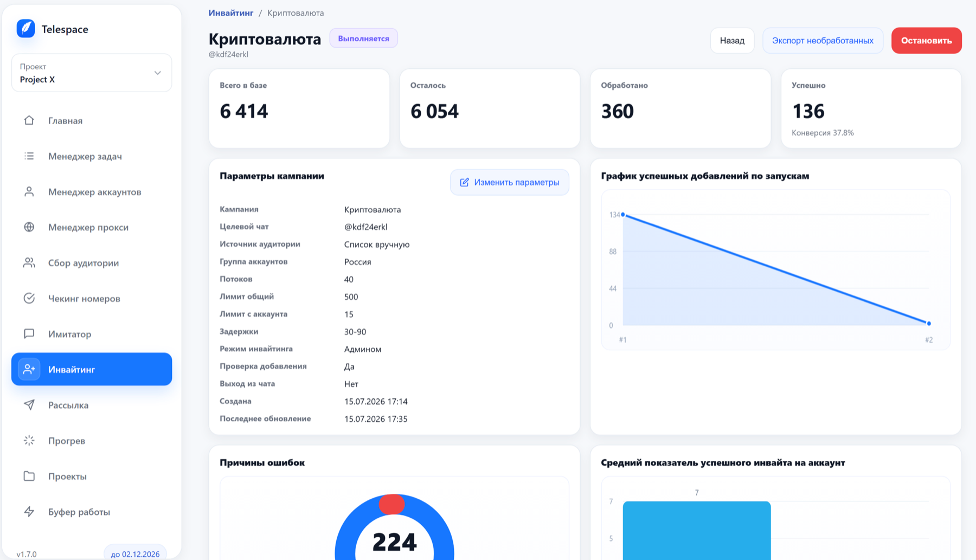976x560 pixels.
Task: Click the Потоков value 40
Action: pyautogui.click(x=349, y=280)
